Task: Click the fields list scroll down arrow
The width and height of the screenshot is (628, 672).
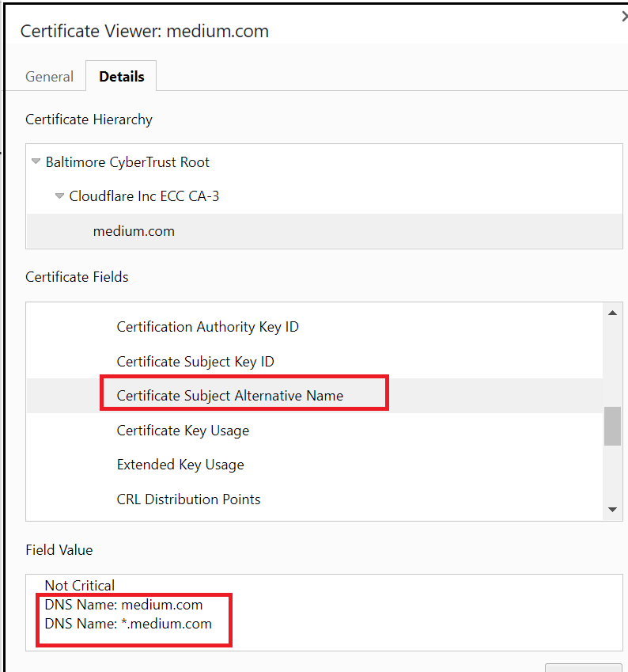Action: pos(612,510)
